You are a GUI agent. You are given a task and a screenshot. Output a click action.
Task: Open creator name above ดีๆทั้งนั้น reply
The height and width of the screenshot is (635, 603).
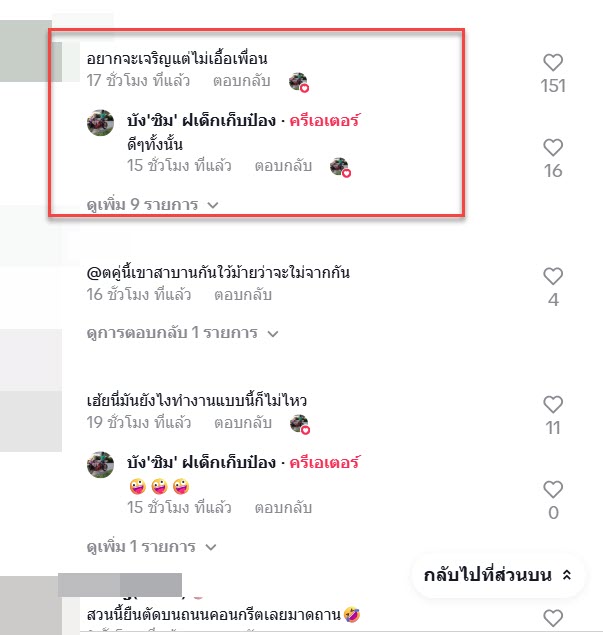[201, 121]
